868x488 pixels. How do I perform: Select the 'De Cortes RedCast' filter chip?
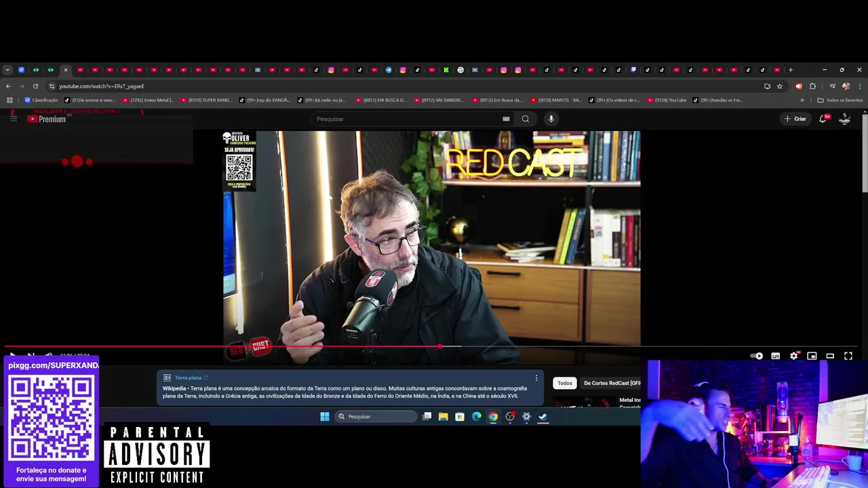click(x=610, y=383)
